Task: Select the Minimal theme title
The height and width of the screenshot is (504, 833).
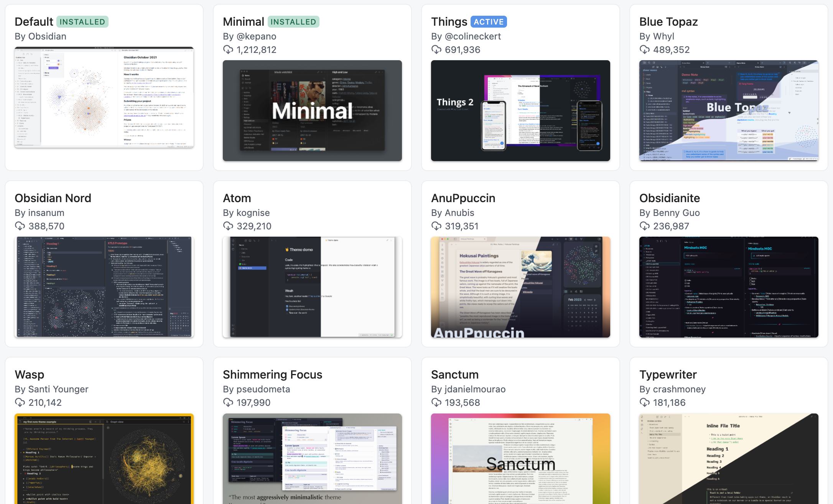Action: tap(244, 22)
